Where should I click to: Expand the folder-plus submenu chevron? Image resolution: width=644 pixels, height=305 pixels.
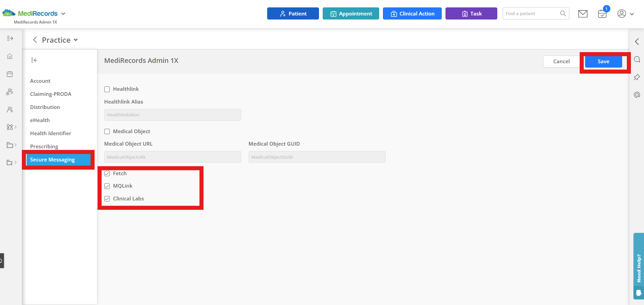15,163
